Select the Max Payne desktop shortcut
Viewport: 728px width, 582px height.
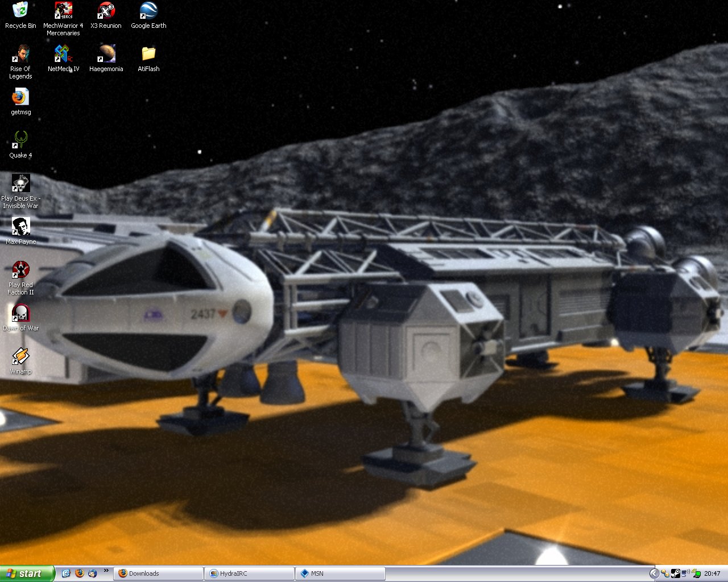(x=20, y=231)
